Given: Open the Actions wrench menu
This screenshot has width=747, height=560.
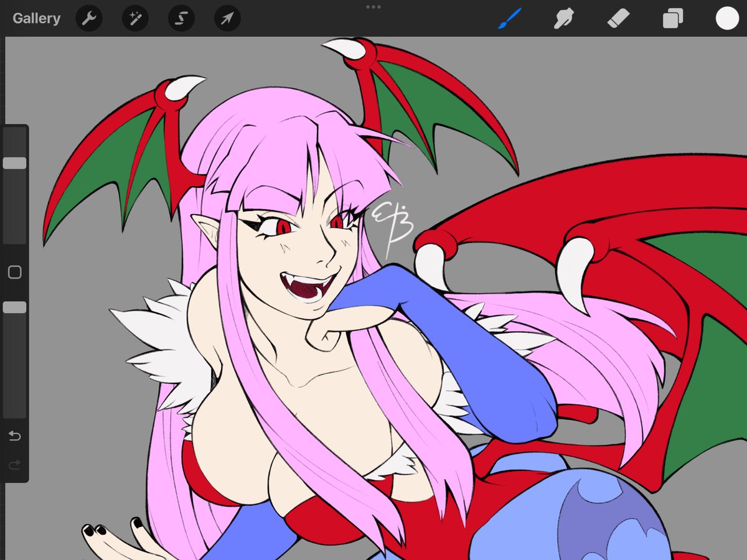Looking at the screenshot, I should pyautogui.click(x=89, y=19).
